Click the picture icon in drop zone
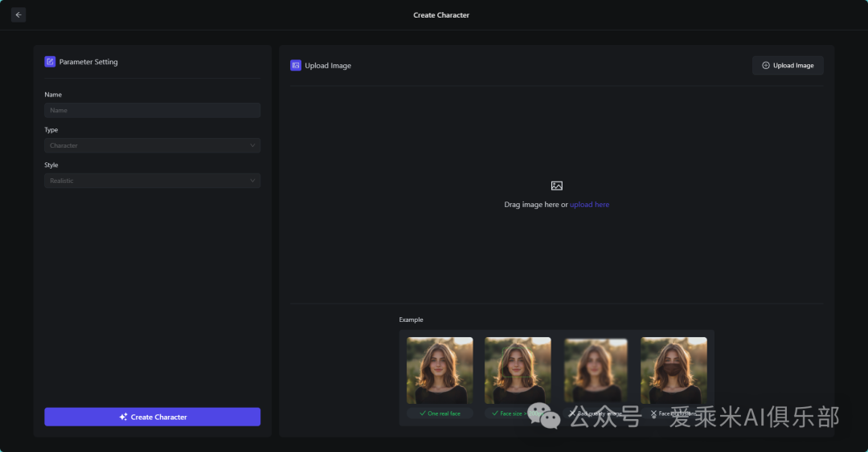Image resolution: width=868 pixels, height=452 pixels. point(556,185)
